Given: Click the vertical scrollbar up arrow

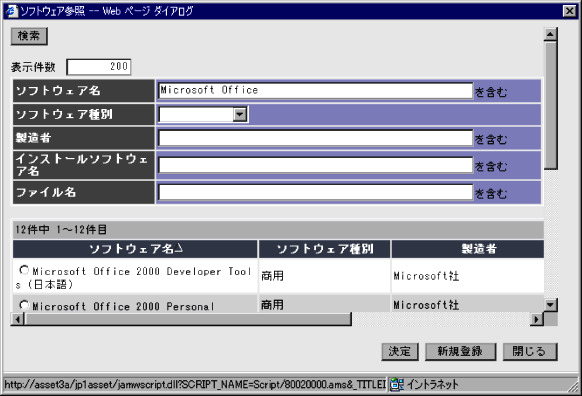Looking at the screenshot, I should (x=550, y=34).
